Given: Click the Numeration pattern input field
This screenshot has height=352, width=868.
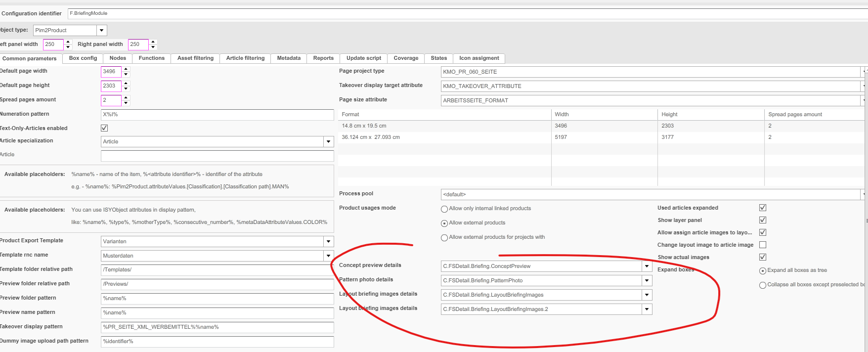Looking at the screenshot, I should click(x=217, y=115).
